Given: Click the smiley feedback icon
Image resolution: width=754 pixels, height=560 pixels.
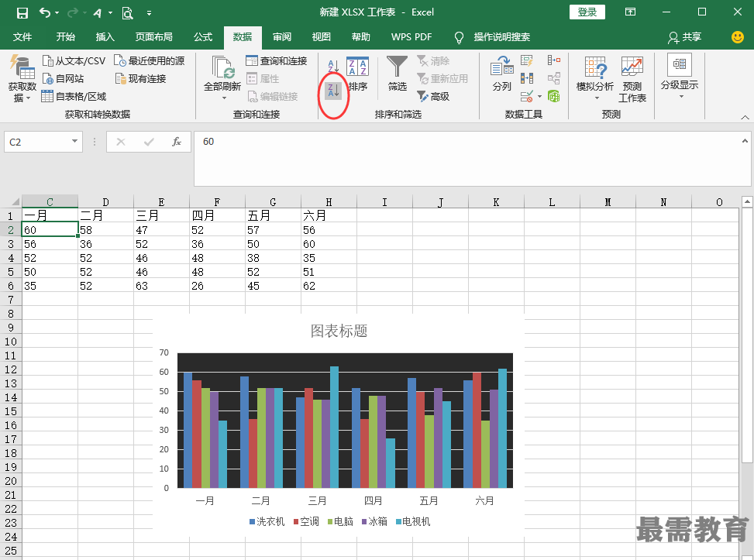Looking at the screenshot, I should pyautogui.click(x=737, y=37).
